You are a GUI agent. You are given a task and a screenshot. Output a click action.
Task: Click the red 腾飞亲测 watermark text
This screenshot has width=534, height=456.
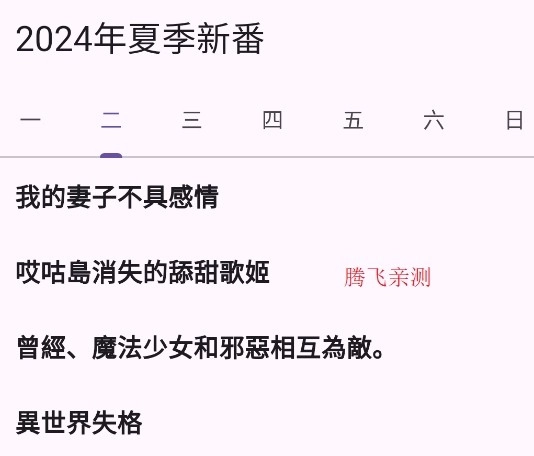[388, 277]
